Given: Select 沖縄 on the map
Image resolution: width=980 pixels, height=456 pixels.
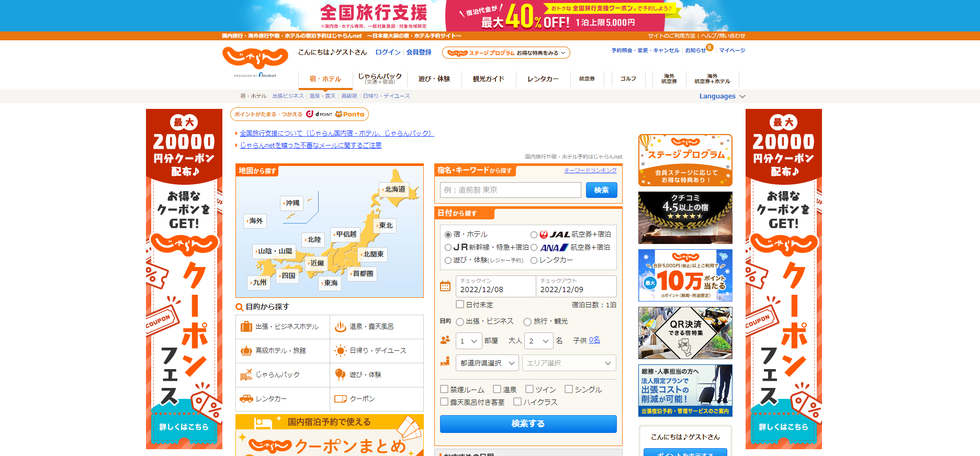Looking at the screenshot, I should [x=291, y=203].
